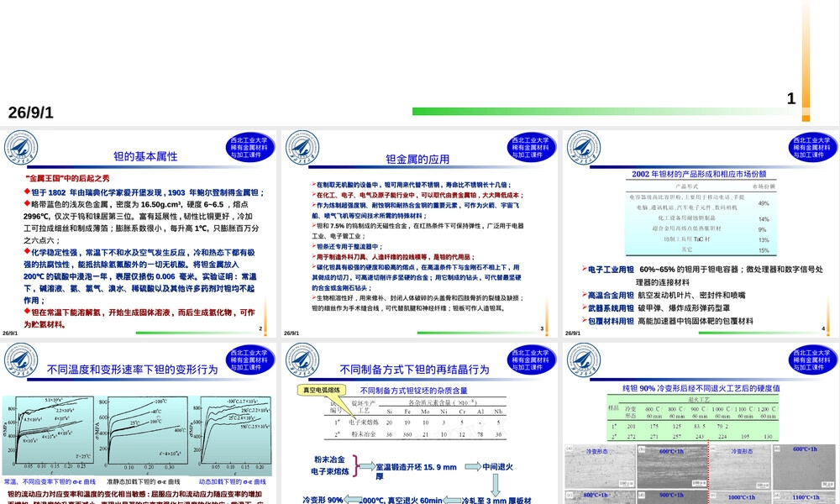
Task: Click the caption 常温、不同应变率下钽的 σ-ε 曲线
Action: point(50,481)
